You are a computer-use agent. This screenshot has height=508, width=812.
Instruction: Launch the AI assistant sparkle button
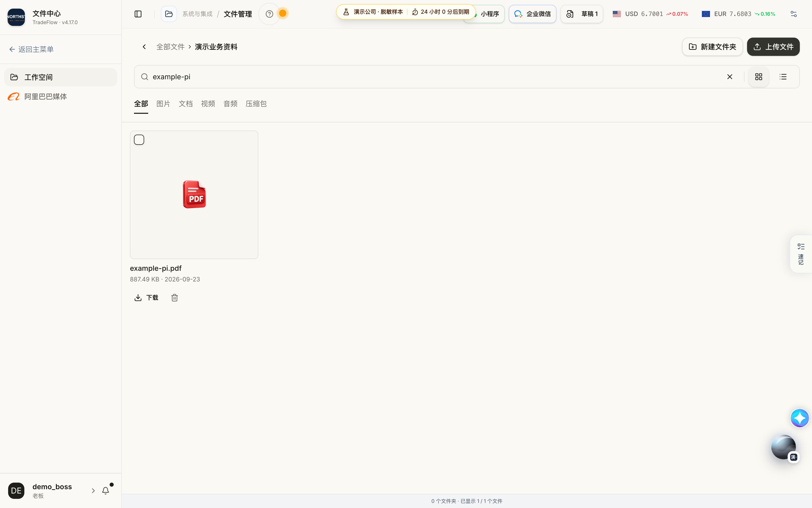click(x=800, y=418)
